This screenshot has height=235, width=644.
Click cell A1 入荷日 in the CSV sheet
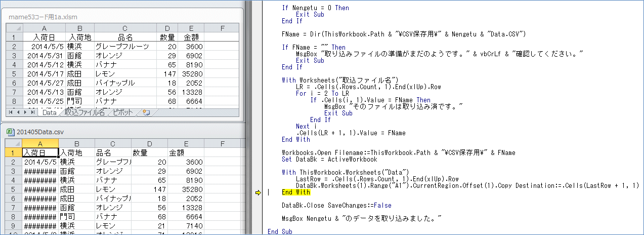click(40, 152)
